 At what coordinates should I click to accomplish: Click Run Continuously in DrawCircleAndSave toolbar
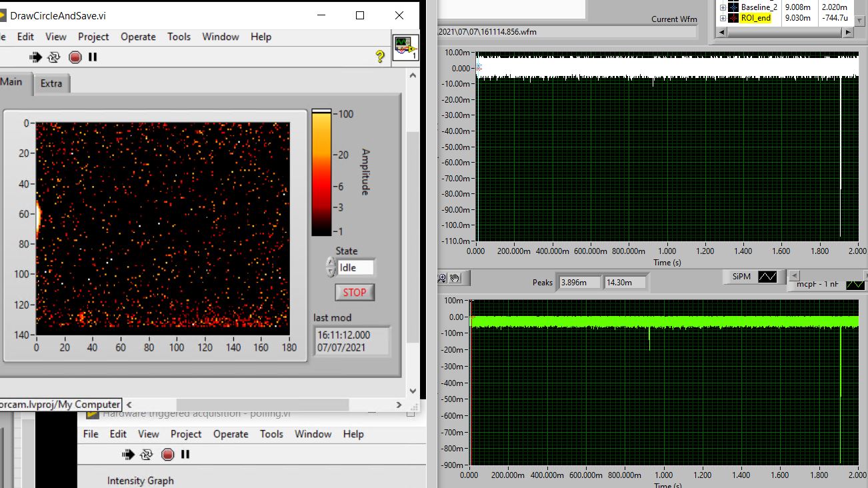coord(54,57)
